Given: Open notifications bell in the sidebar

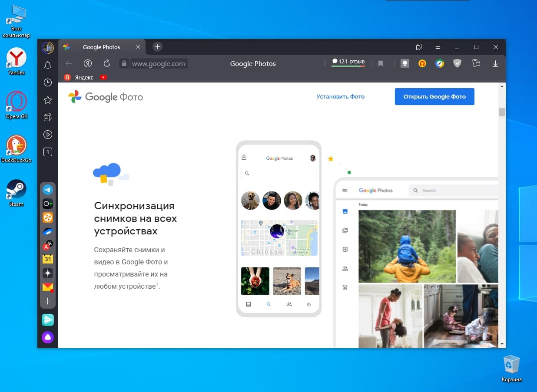Looking at the screenshot, I should tap(48, 65).
